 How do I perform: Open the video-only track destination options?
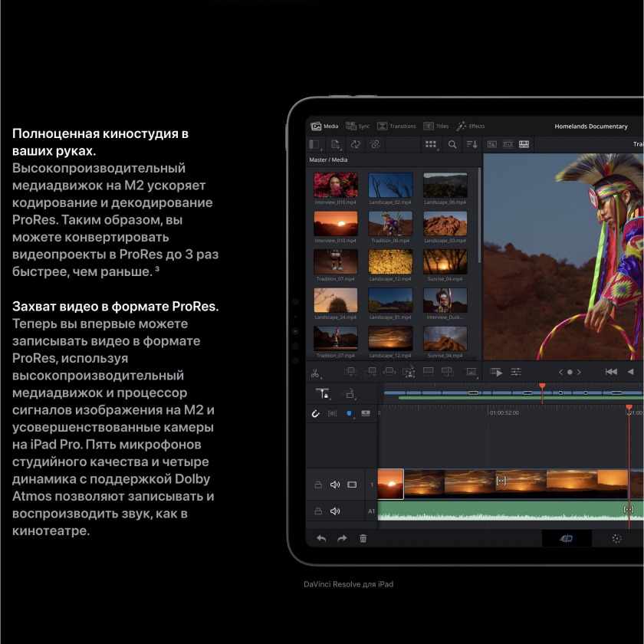(x=349, y=393)
